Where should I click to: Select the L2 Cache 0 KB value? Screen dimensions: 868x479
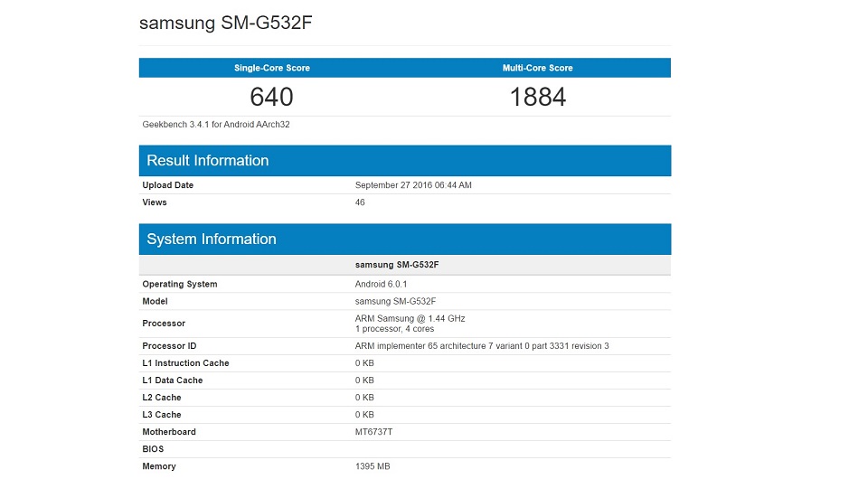tap(364, 398)
